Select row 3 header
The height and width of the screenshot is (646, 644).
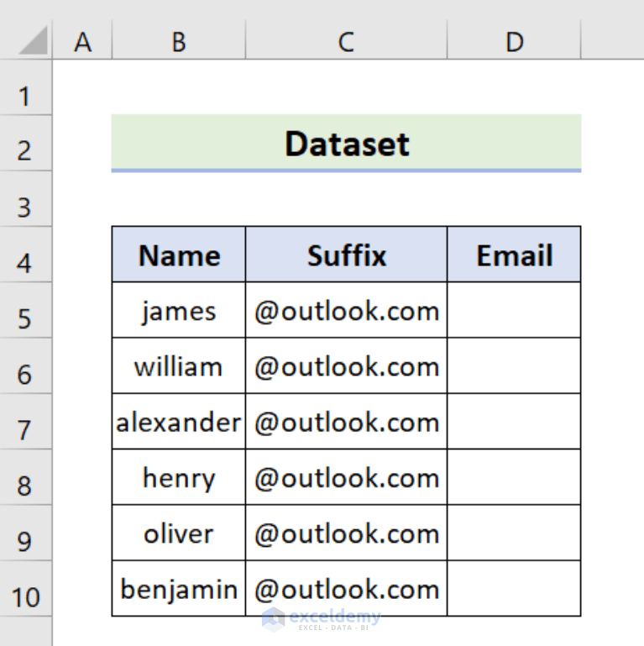point(25,198)
